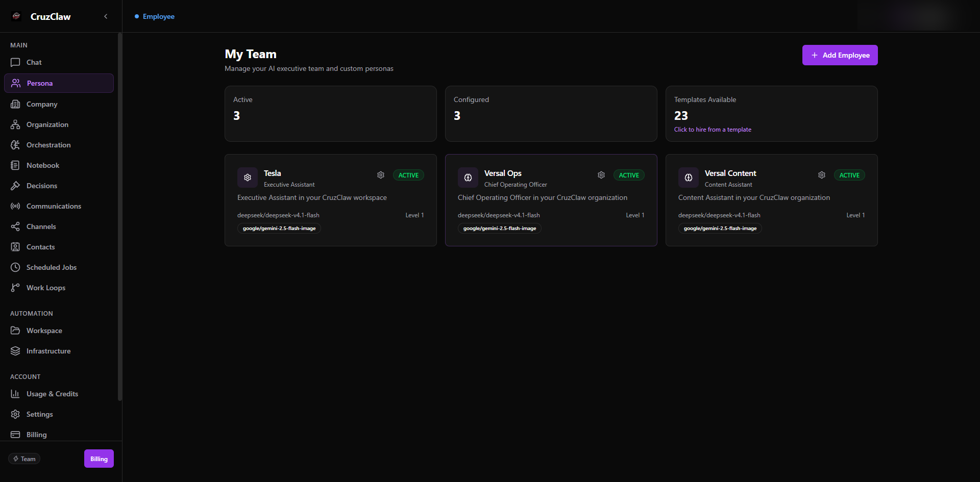Image resolution: width=980 pixels, height=482 pixels.
Task: Click the Team plan badge
Action: point(24,459)
